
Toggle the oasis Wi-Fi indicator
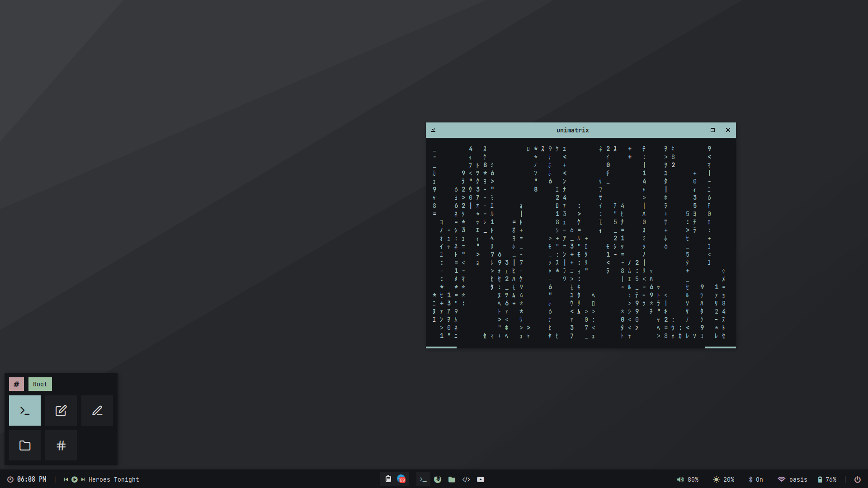point(792,479)
